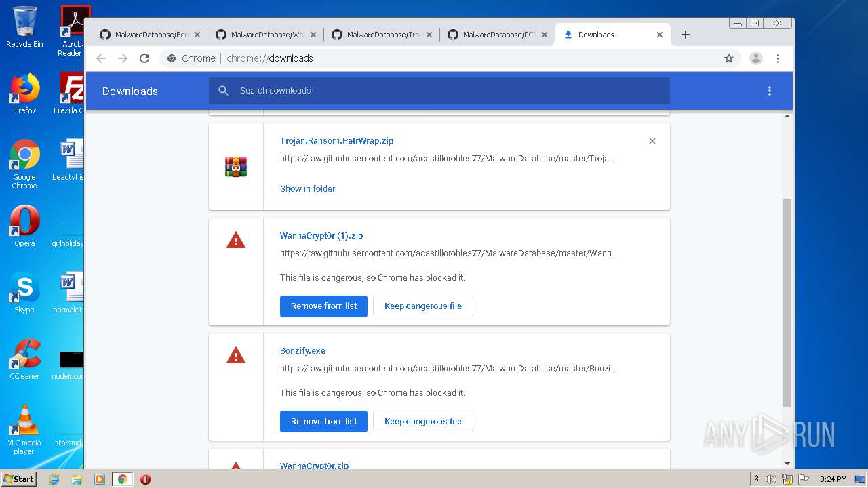The image size is (868, 488).
Task: Select the Google Chrome desktop shortcut
Action: pyautogui.click(x=24, y=164)
